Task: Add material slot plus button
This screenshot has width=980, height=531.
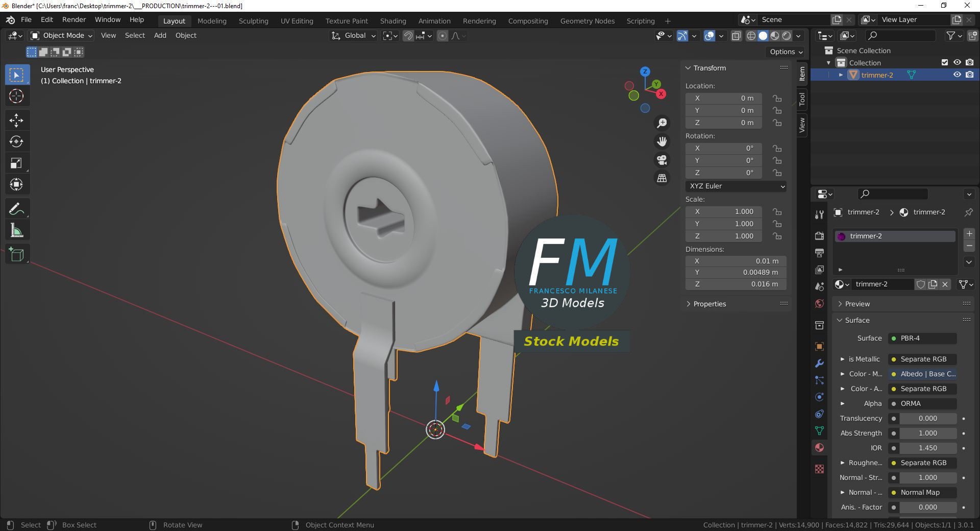Action: tap(969, 234)
